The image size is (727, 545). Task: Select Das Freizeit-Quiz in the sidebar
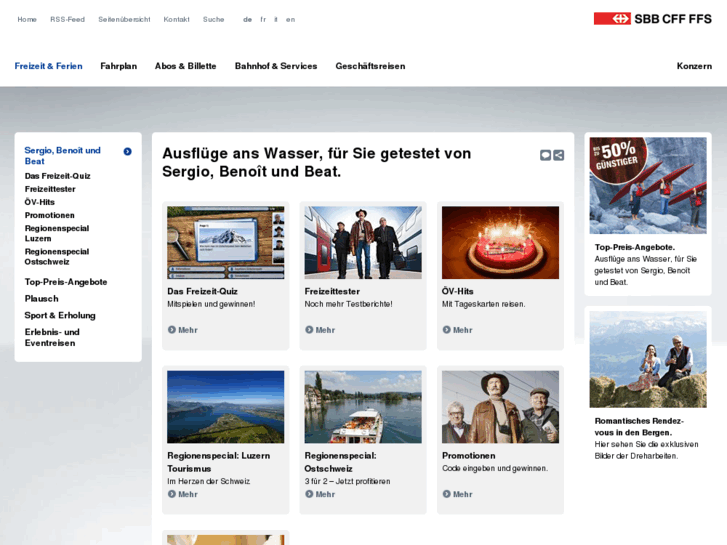pyautogui.click(x=57, y=176)
